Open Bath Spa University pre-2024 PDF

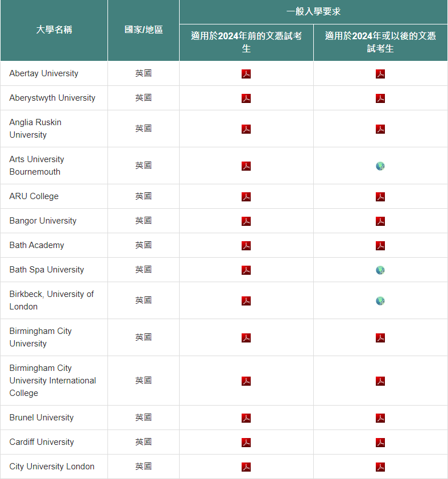click(246, 270)
